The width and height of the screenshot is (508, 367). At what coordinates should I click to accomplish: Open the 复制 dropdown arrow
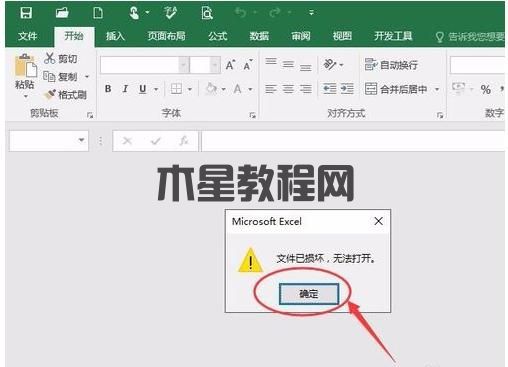87,77
